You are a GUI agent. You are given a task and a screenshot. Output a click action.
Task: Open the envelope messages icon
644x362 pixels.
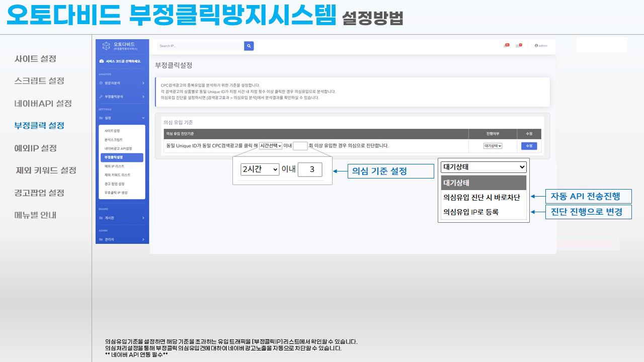[x=519, y=46]
